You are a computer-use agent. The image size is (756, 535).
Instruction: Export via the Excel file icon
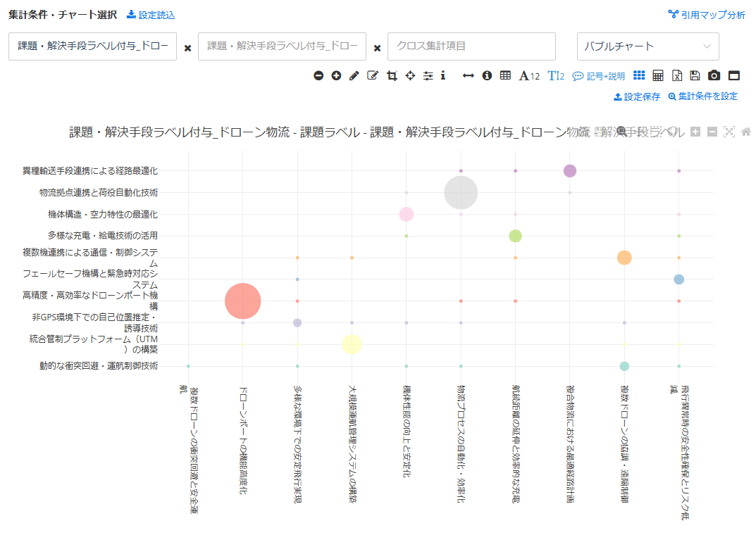(676, 76)
